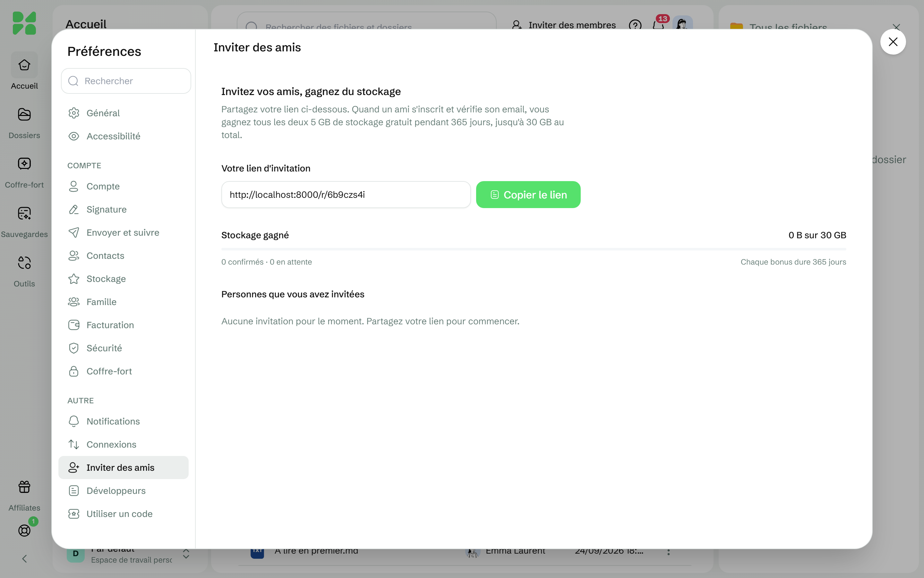Viewport: 924px width, 578px height.
Task: Open the three-dot menu for the file row
Action: pyautogui.click(x=668, y=552)
